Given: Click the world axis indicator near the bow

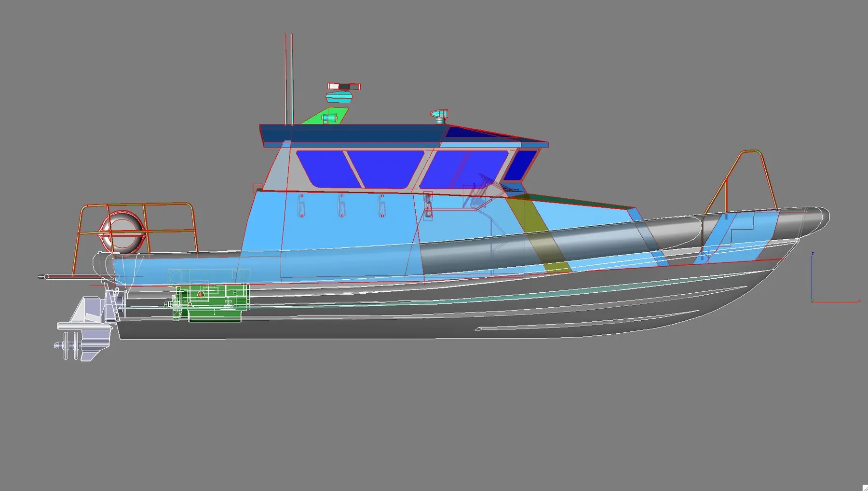Looking at the screenshot, I should pyautogui.click(x=835, y=278).
